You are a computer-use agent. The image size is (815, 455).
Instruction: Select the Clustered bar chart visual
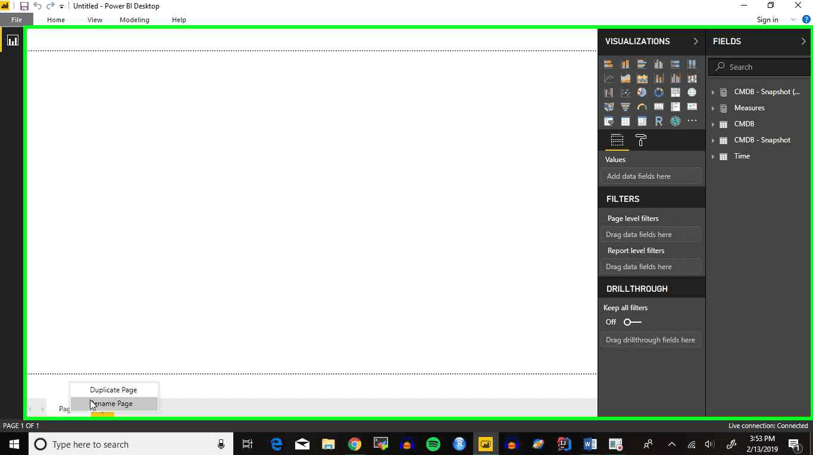coord(642,64)
